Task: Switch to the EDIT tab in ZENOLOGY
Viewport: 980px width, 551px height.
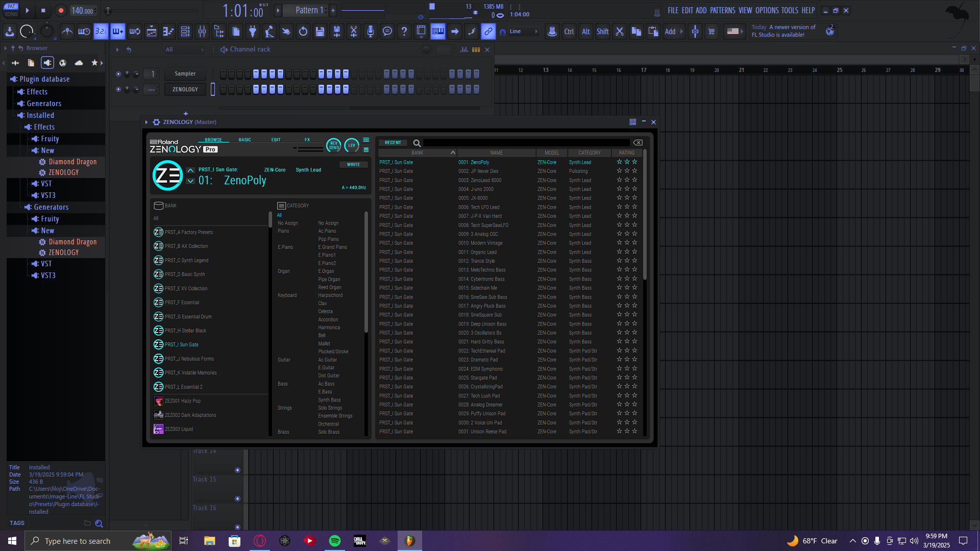Action: (276, 140)
